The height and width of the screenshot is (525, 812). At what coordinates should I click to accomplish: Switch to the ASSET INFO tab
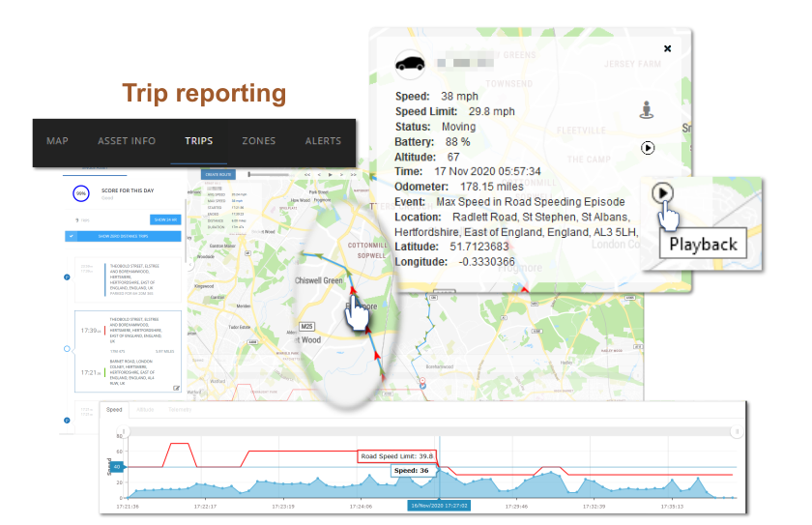coord(127,141)
